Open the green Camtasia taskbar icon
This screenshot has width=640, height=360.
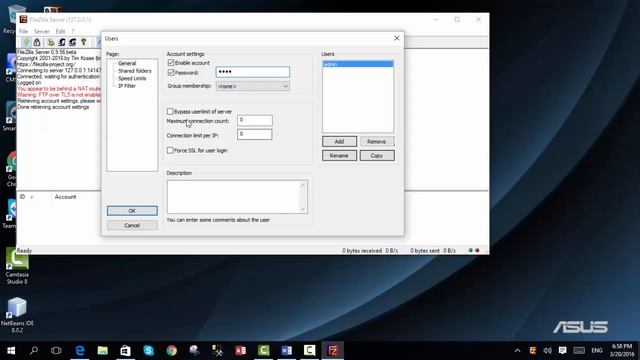263,351
